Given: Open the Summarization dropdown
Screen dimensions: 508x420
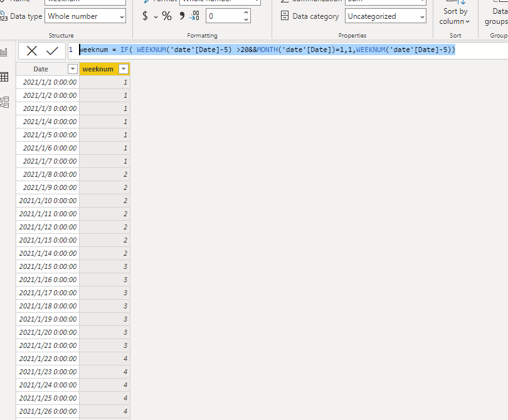Looking at the screenshot, I should pos(386,1).
